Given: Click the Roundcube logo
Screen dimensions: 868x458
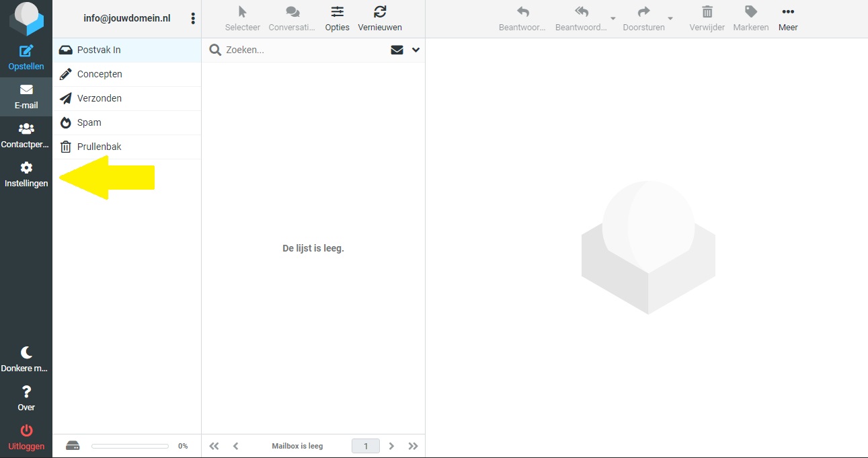Looking at the screenshot, I should [26, 19].
